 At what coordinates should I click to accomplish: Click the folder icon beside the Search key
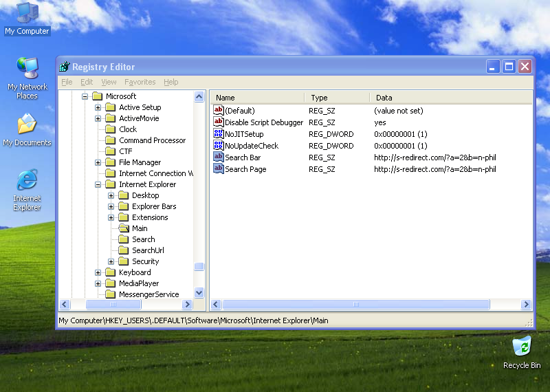click(x=124, y=239)
